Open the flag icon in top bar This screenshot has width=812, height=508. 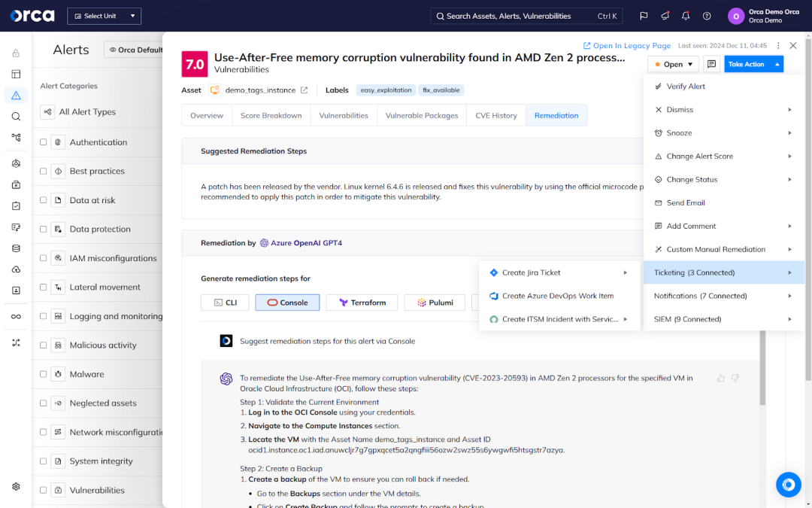coord(644,16)
